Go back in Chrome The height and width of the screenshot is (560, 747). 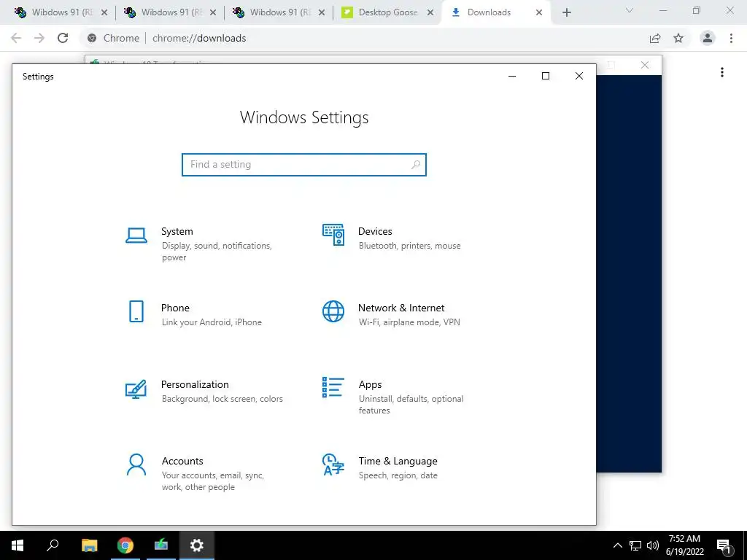click(16, 38)
